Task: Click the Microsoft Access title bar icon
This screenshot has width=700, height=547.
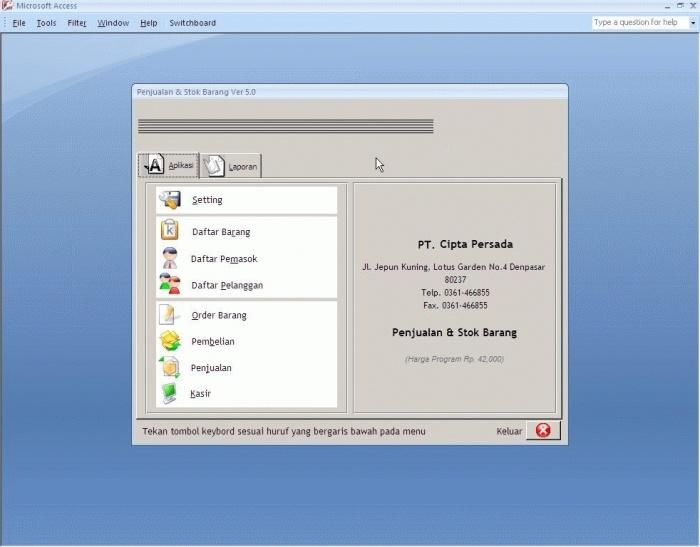Action: (7, 6)
